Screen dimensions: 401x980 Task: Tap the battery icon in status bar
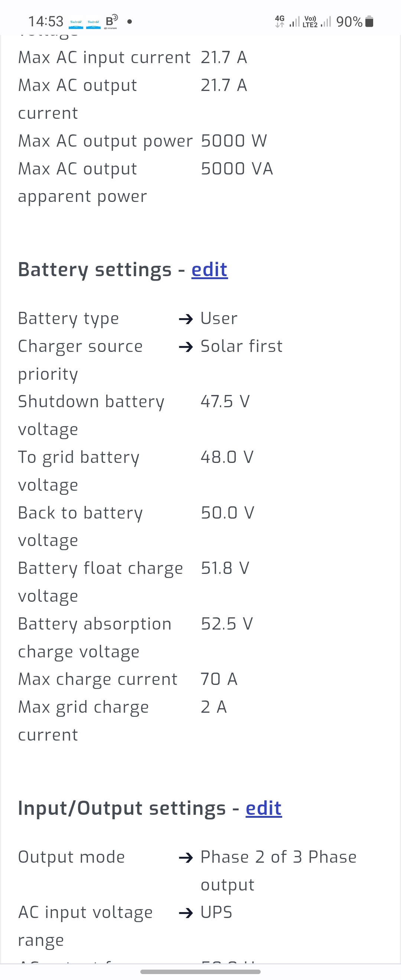369,22
